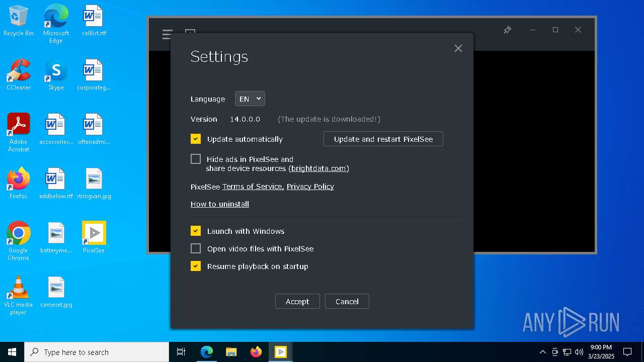Select Google Chrome desktop shortcut
Viewport: 644px width, 362px height.
click(19, 241)
